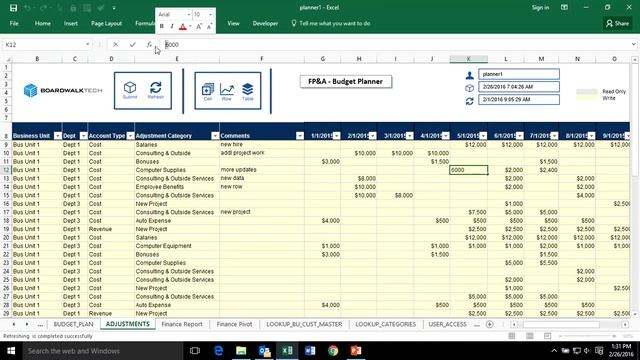The width and height of the screenshot is (640, 360).
Task: Click the 2/26/2016 7:04:26 AM timestamp field
Action: click(519, 87)
